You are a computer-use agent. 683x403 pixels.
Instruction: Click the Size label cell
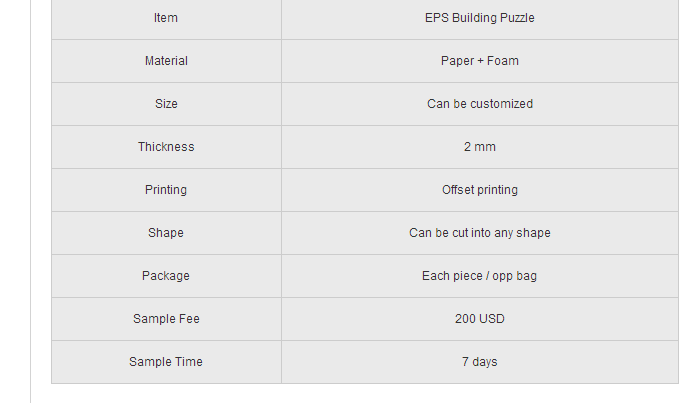coord(166,104)
